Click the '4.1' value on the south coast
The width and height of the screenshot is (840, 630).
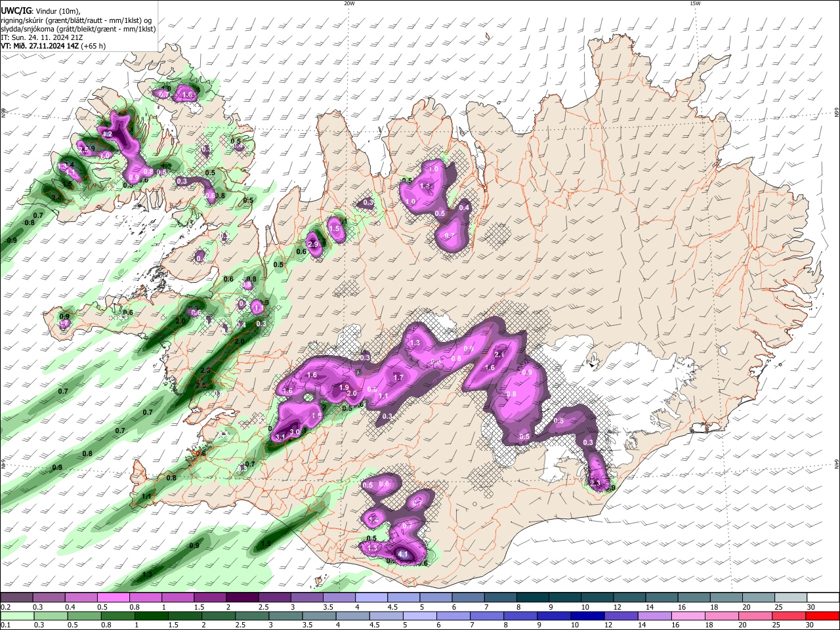point(404,555)
